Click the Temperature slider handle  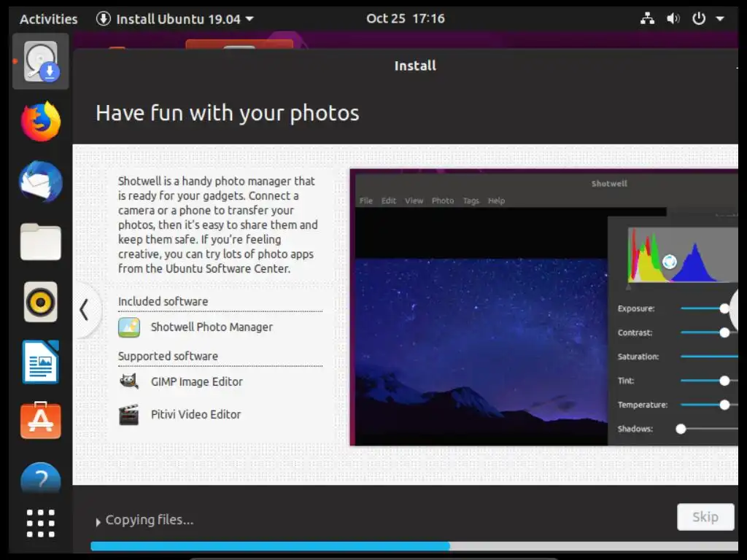tap(724, 405)
